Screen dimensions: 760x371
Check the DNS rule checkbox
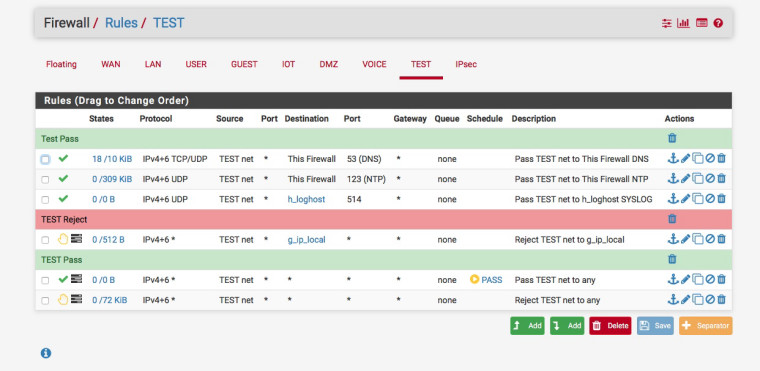[45, 159]
